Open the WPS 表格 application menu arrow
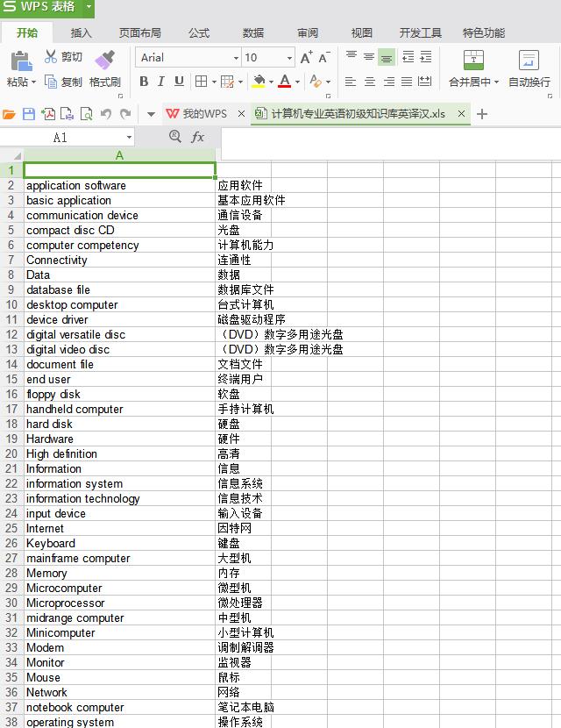This screenshot has width=561, height=728. (x=89, y=7)
